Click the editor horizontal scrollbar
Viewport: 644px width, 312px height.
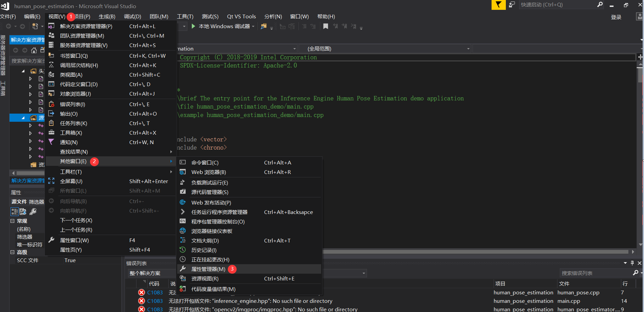tap(475, 252)
